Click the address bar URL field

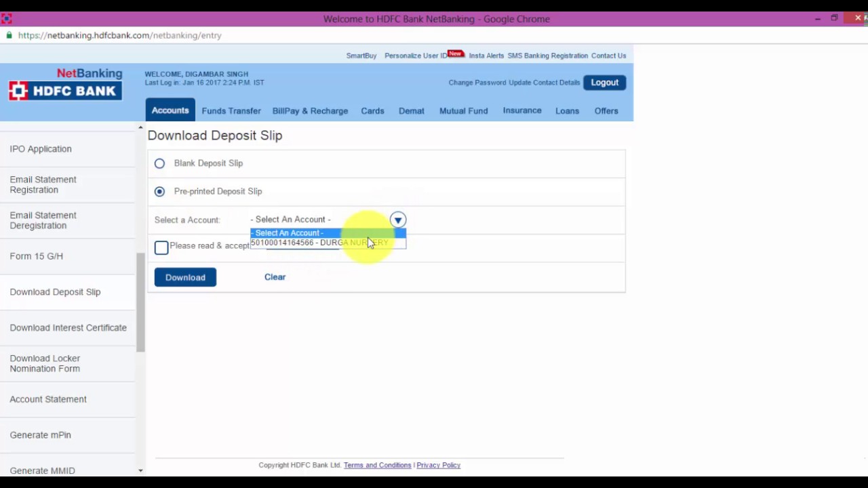click(x=120, y=35)
